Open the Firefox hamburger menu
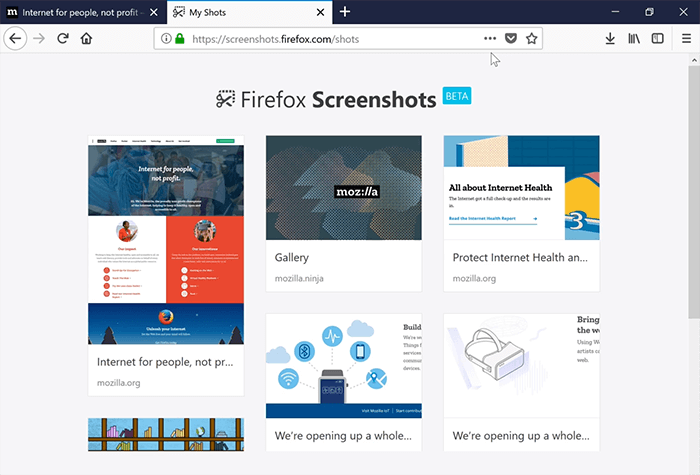 tap(686, 39)
